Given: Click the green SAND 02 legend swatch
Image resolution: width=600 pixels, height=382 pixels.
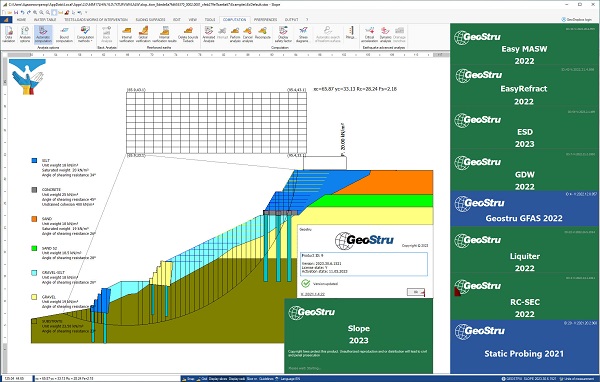Looking at the screenshot, I should [x=34, y=248].
